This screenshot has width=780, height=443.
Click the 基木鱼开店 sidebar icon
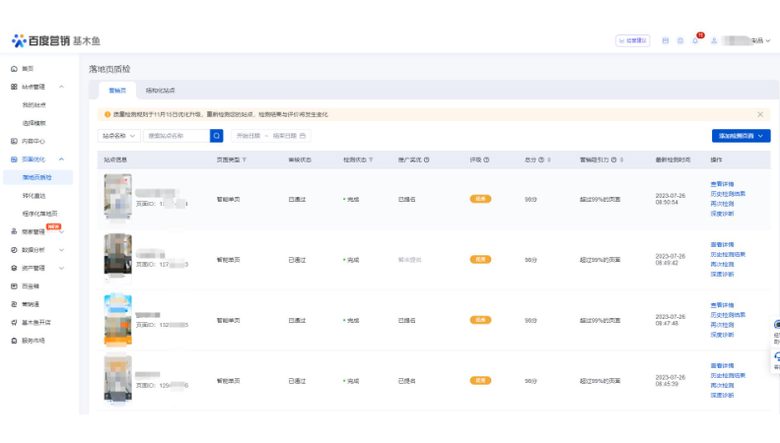14,323
